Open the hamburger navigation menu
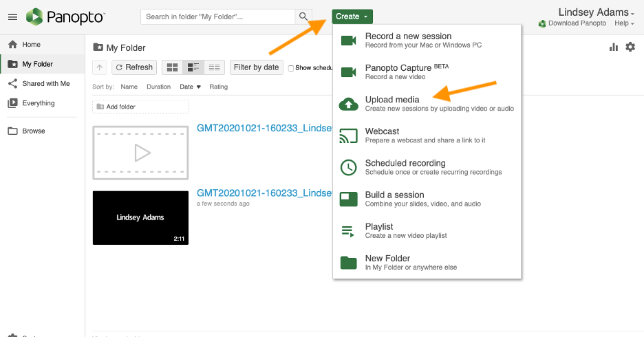 [x=13, y=17]
